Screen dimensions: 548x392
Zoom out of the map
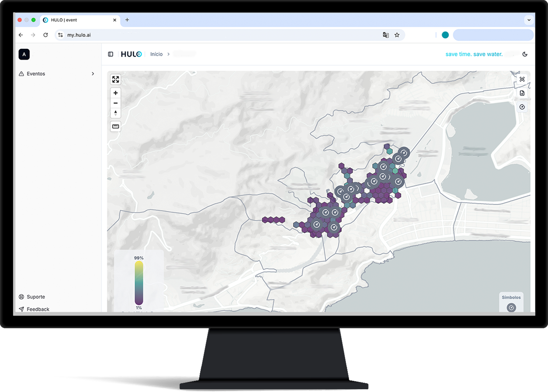[x=115, y=103]
